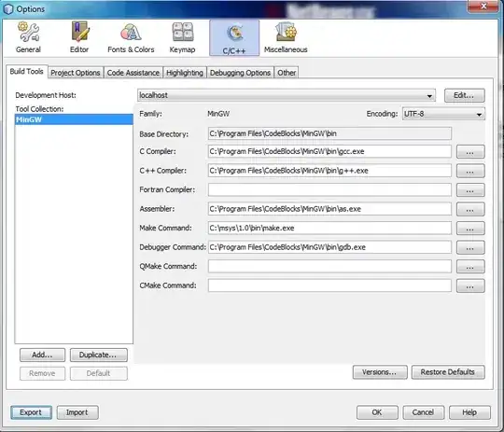Browse for the QMake Command executable

470,267
